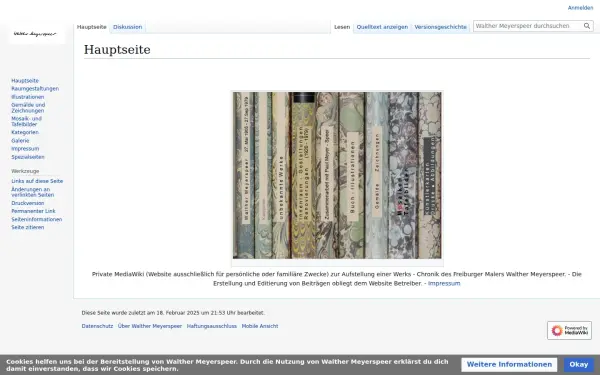Open the Versionsgeschichte tab

[x=440, y=27]
